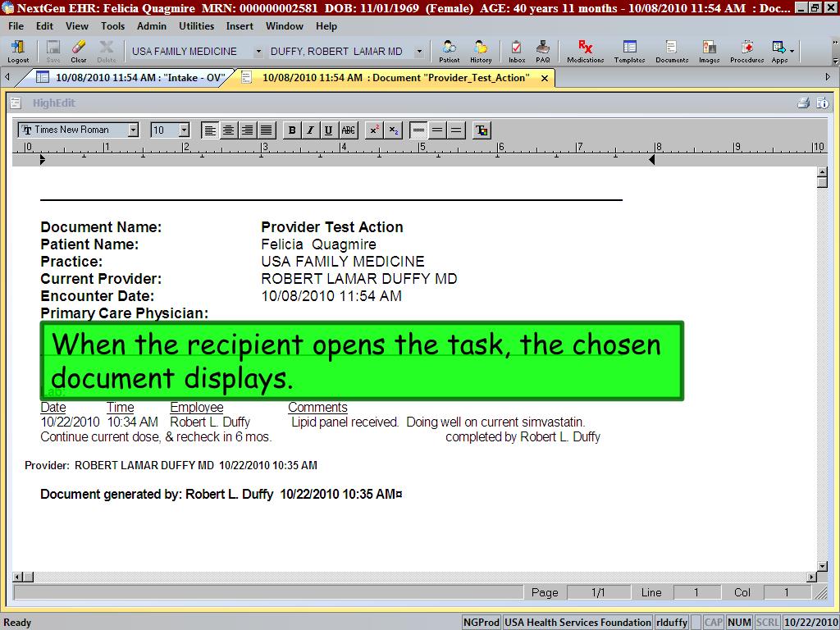840x630 pixels.
Task: Click the "Employee" column heading
Action: point(197,408)
